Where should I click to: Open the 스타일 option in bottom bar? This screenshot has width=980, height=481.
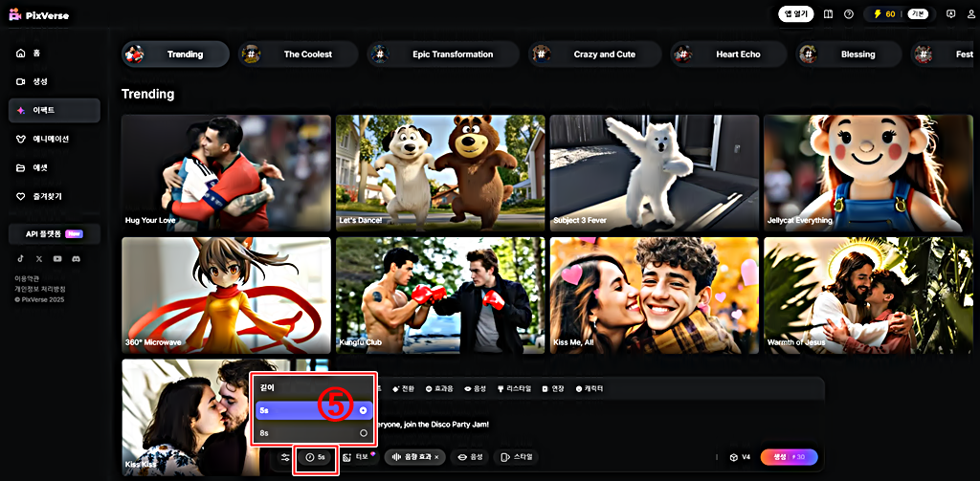pos(516,457)
